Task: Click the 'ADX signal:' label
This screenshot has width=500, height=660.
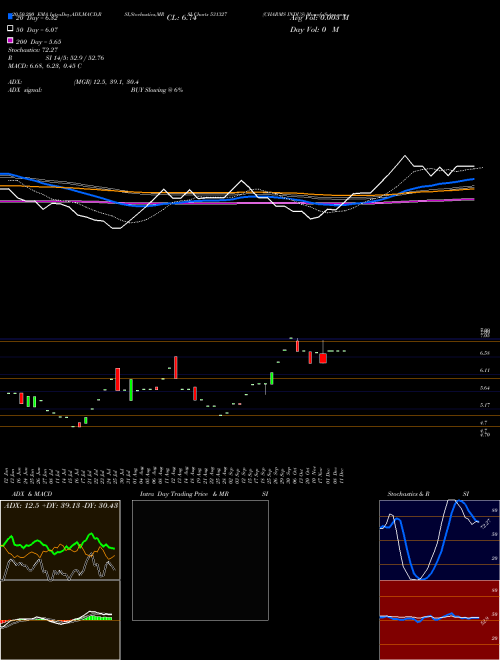Action: click(x=25, y=90)
